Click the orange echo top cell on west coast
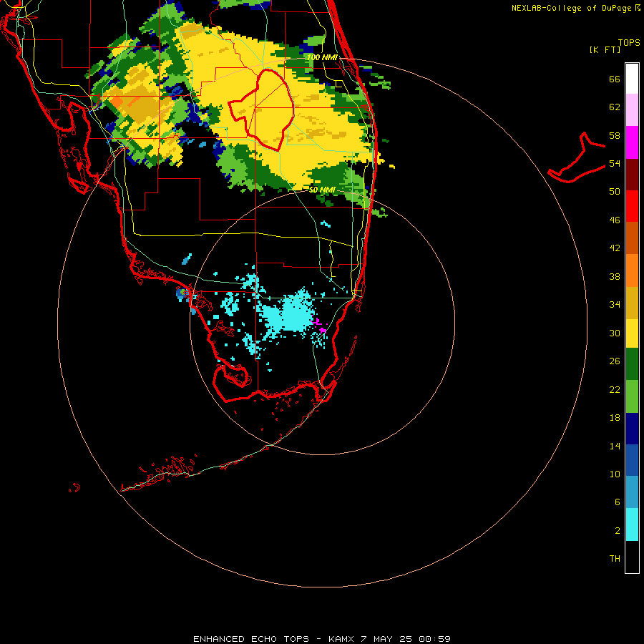Screen dimensions: 644x644 click(117, 102)
